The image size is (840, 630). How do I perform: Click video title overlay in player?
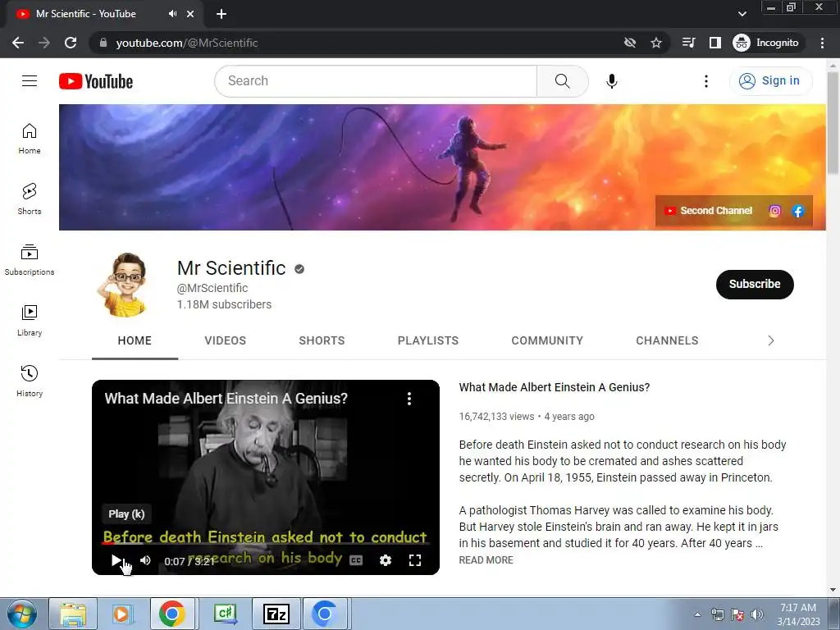pos(226,399)
